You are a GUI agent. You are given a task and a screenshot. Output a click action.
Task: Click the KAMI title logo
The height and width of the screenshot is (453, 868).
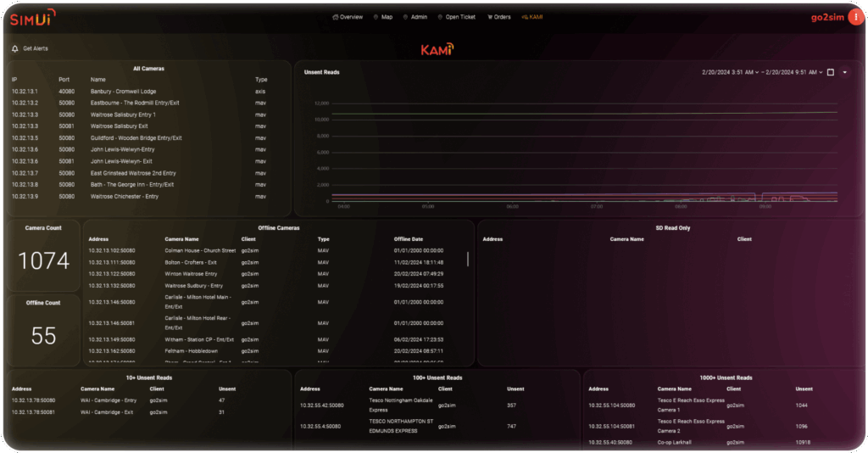(437, 49)
